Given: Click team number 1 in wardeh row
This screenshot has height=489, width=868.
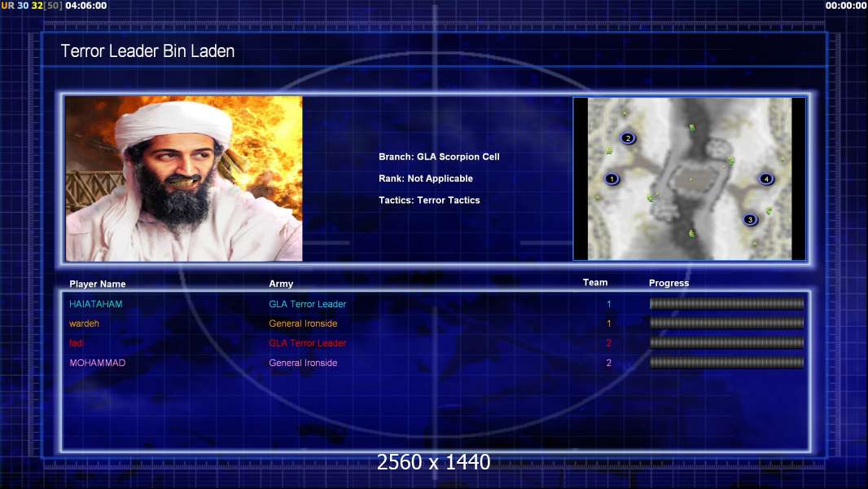Looking at the screenshot, I should [x=608, y=324].
